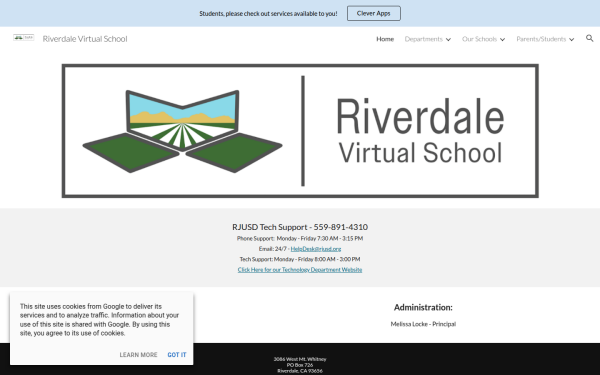Image resolution: width=600 pixels, height=375 pixels.
Task: Select Melissa Locke - Principal text
Action: [423, 324]
